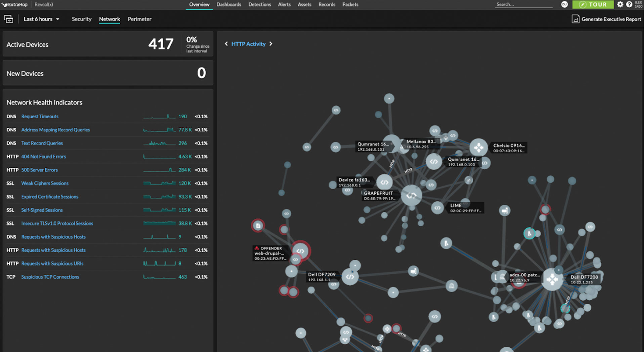Open Suspicious TCP Connections link

pyautogui.click(x=50, y=277)
